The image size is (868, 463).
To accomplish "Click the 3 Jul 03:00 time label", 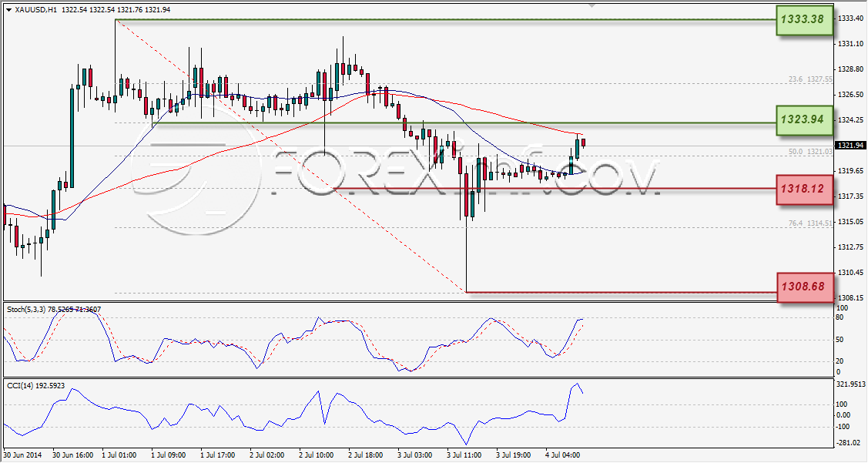I will coord(414,455).
